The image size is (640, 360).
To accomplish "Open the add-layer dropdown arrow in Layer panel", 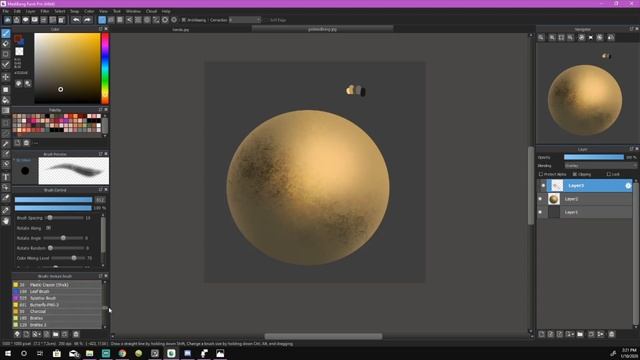I will point(570,334).
